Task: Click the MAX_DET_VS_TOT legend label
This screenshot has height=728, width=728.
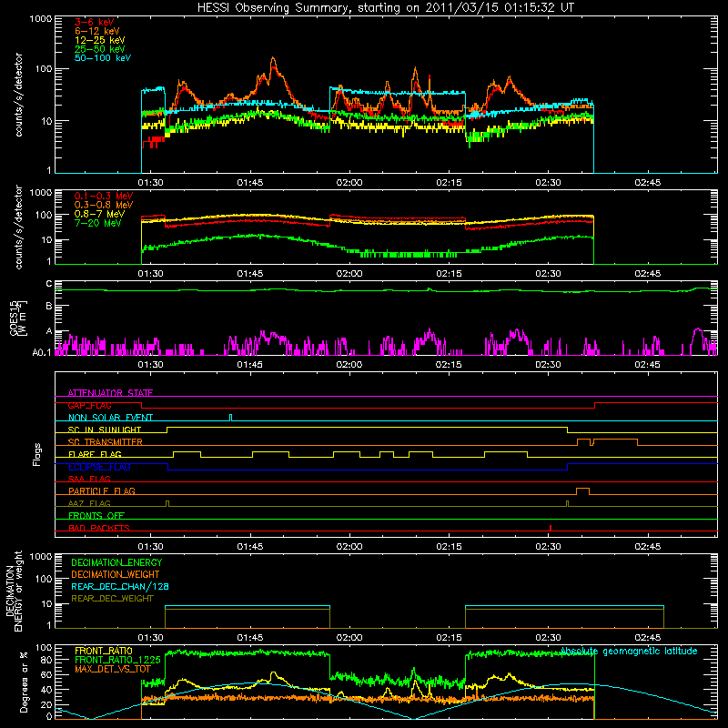Action: coord(113,669)
